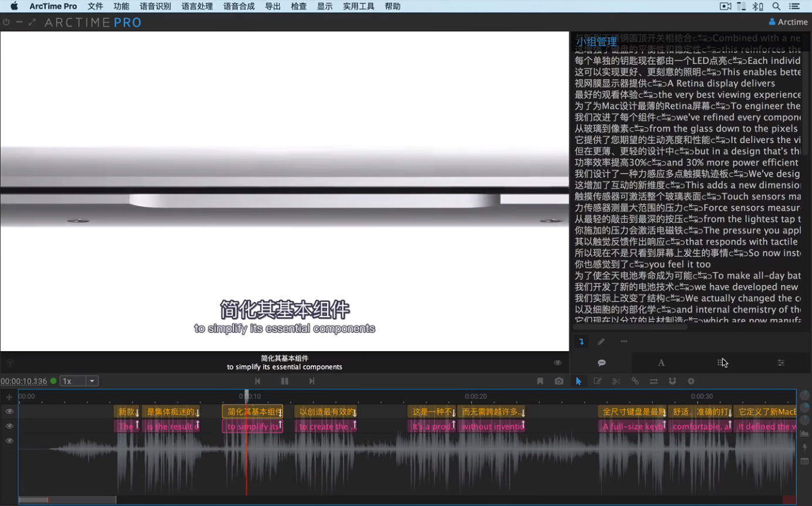Click the circled V icon below video
Viewport: 812px width, 506px height.
[10, 363]
